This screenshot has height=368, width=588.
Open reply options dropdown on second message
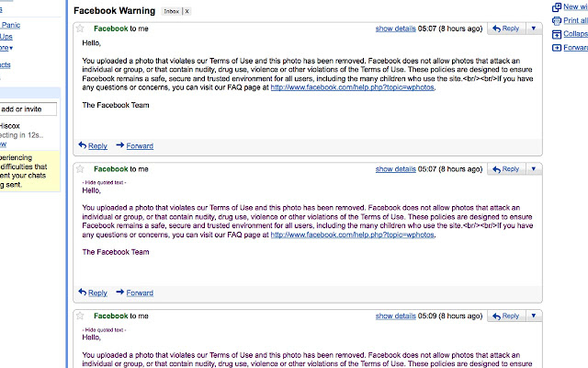click(534, 169)
